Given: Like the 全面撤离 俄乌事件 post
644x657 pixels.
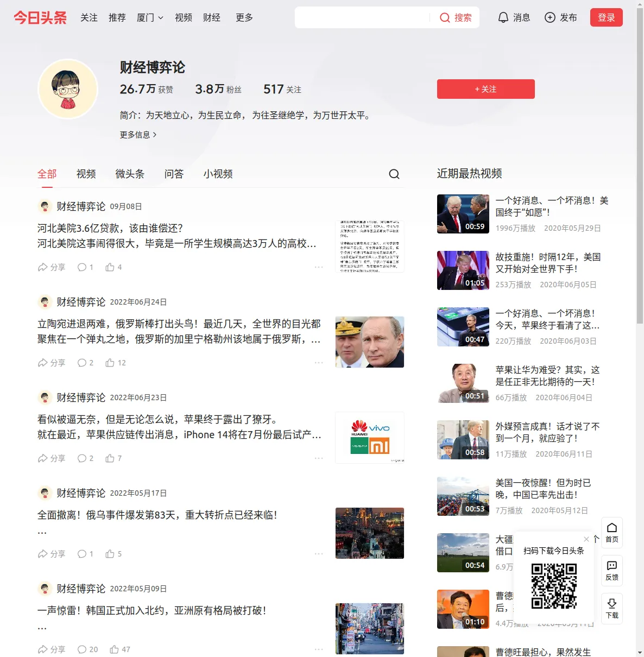Looking at the screenshot, I should coord(113,554).
